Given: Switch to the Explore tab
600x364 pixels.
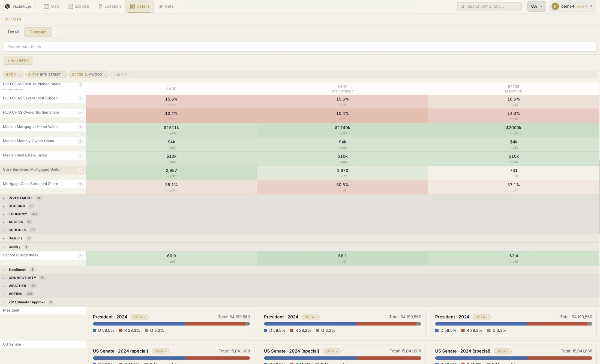Looking at the screenshot, I should click(x=78, y=6).
